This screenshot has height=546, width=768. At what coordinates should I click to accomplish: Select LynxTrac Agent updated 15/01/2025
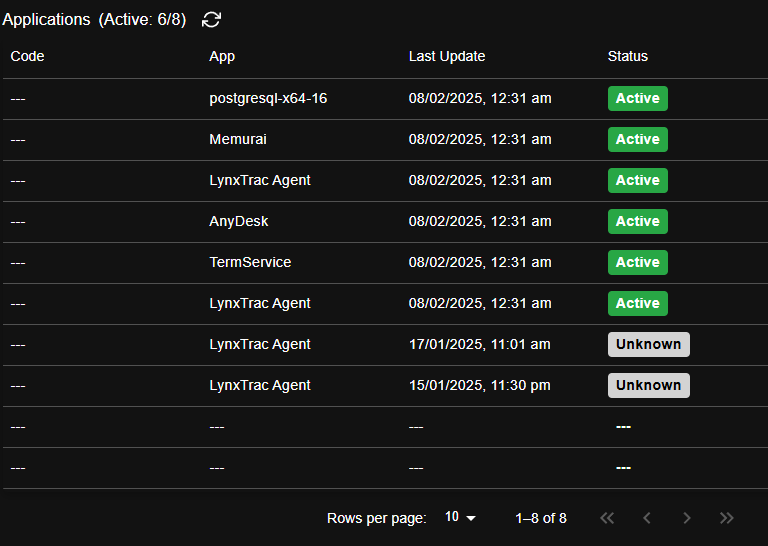tap(260, 385)
